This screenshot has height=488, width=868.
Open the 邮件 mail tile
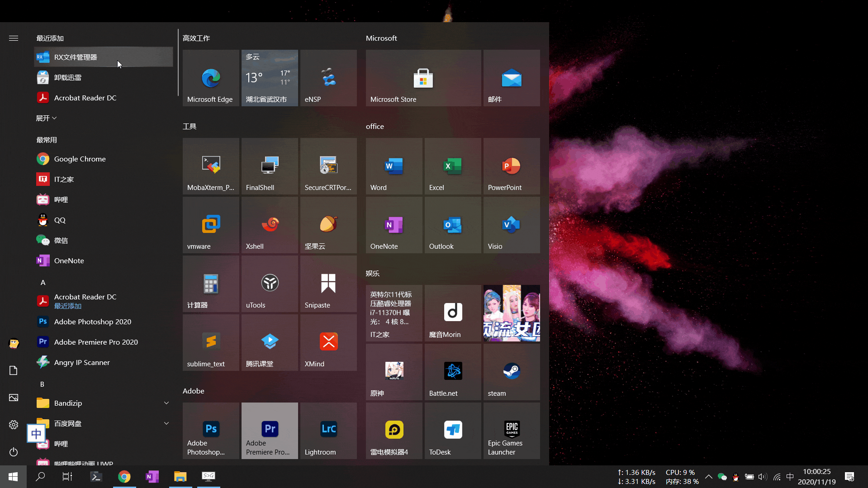tap(512, 78)
